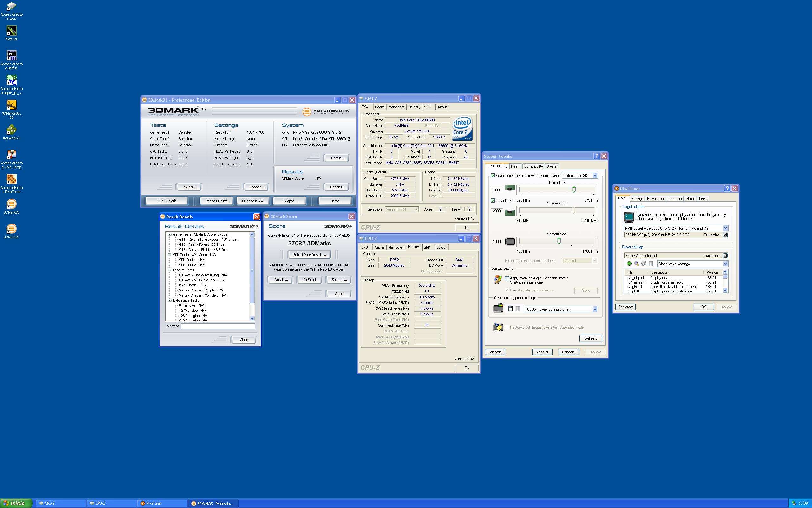Image resolution: width=812 pixels, height=508 pixels.
Task: Click the delete-profile trash icon in System tweaks
Action: [x=517, y=308]
